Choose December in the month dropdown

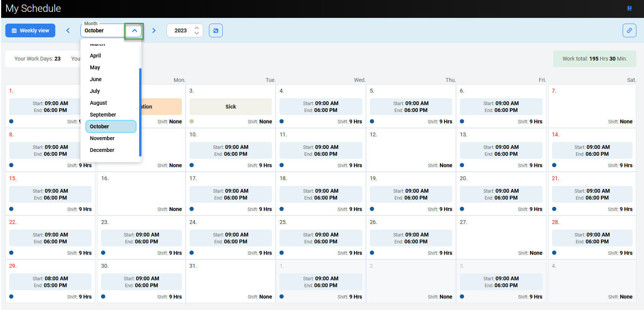pyautogui.click(x=102, y=150)
